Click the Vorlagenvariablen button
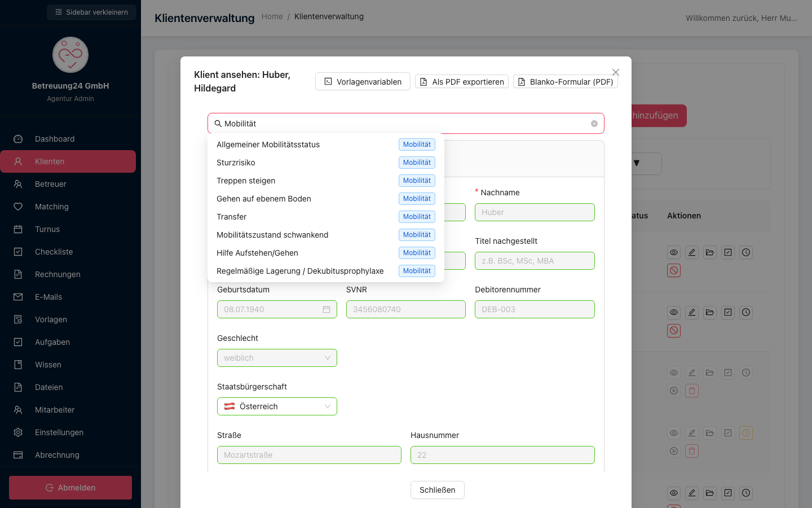This screenshot has width=812, height=508. (x=363, y=81)
